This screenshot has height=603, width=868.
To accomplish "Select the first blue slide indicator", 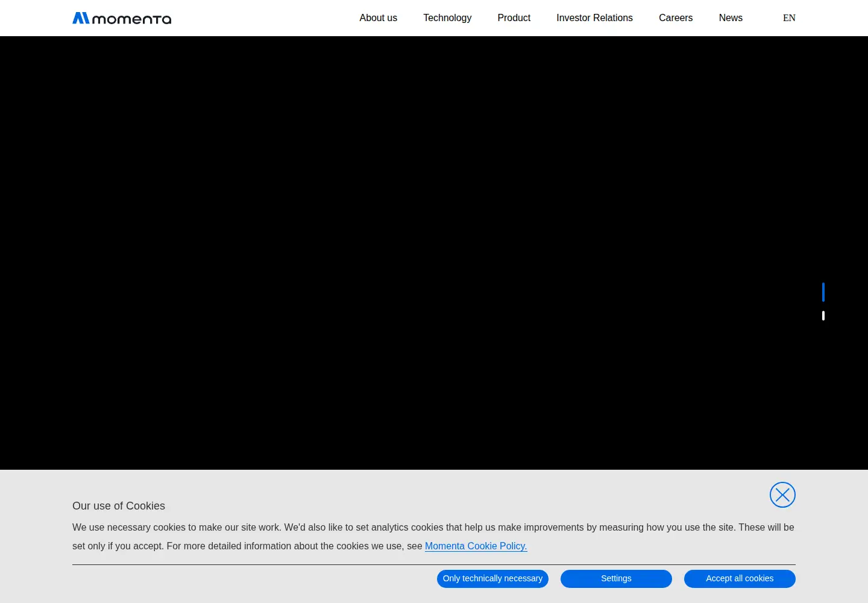I will 823,292.
